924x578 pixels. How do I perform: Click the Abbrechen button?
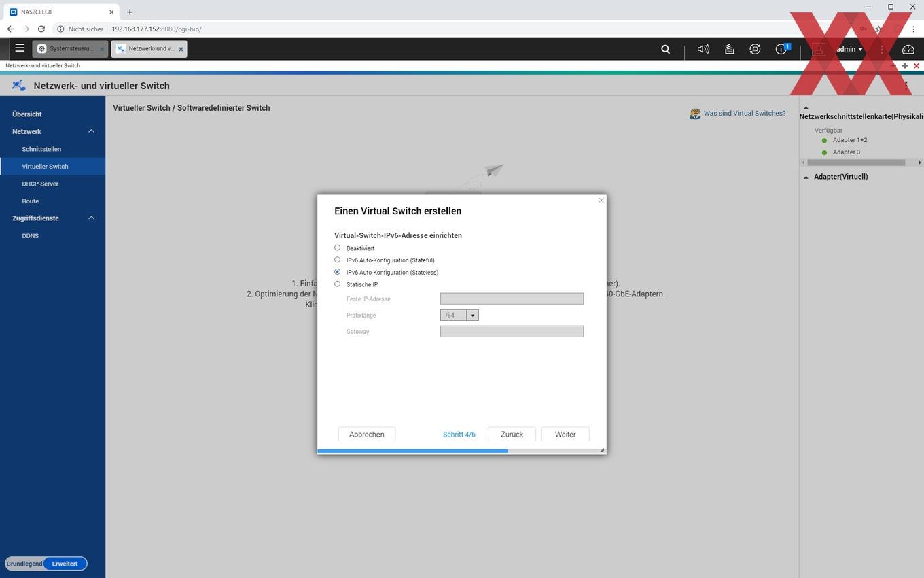click(367, 435)
